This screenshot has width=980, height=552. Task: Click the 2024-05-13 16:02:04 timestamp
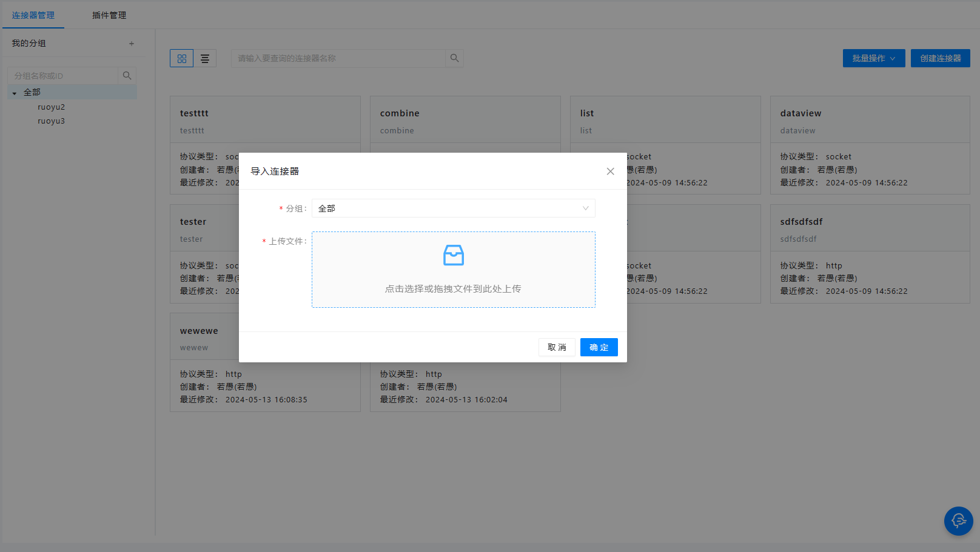pos(466,400)
